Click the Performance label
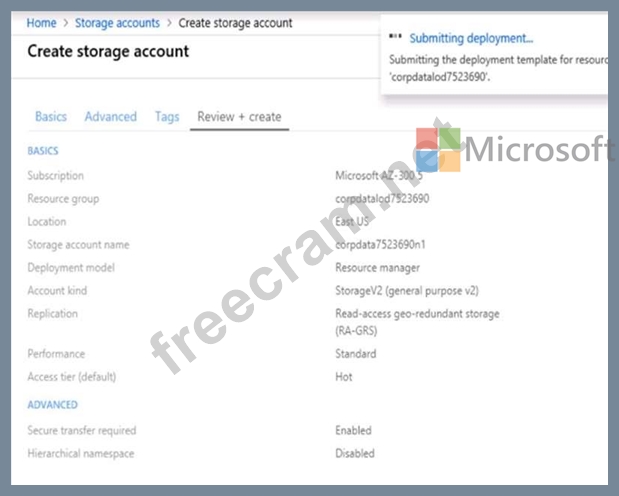 [x=56, y=354]
